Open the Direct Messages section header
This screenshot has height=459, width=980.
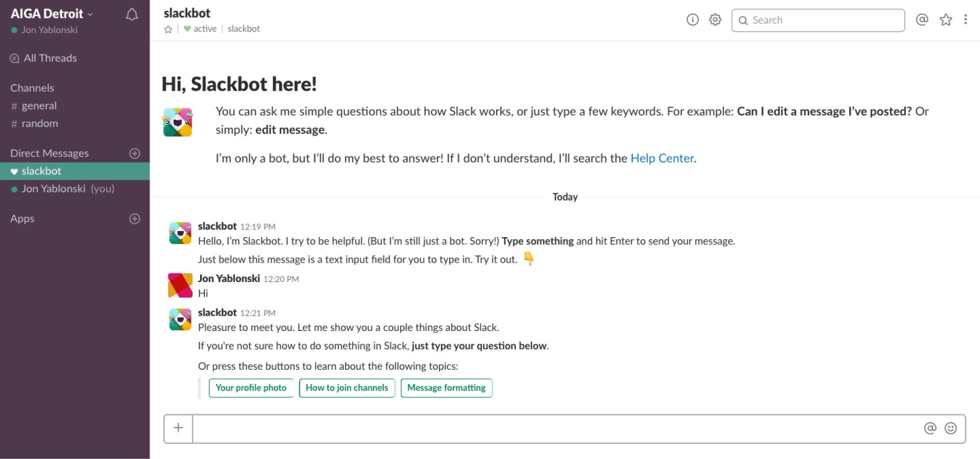[50, 153]
